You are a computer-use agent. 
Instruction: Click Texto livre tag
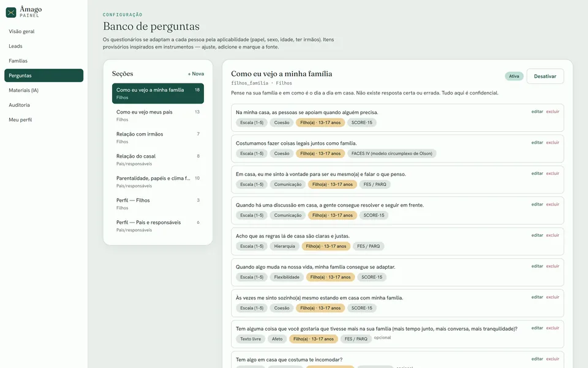coord(251,339)
